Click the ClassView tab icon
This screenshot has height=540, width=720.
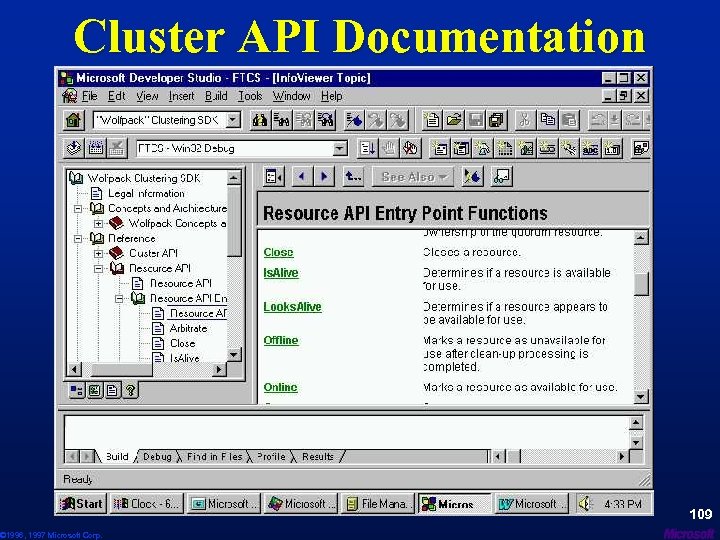pos(76,391)
